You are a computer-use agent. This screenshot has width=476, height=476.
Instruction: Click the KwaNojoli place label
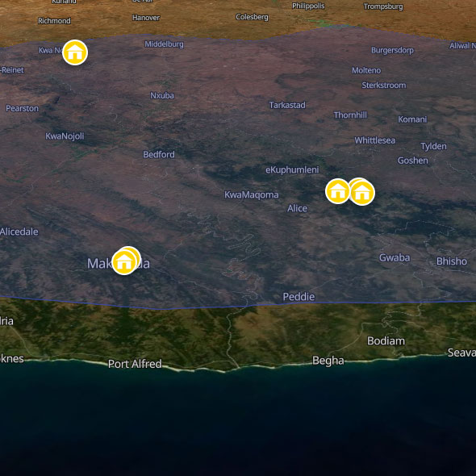coord(65,136)
